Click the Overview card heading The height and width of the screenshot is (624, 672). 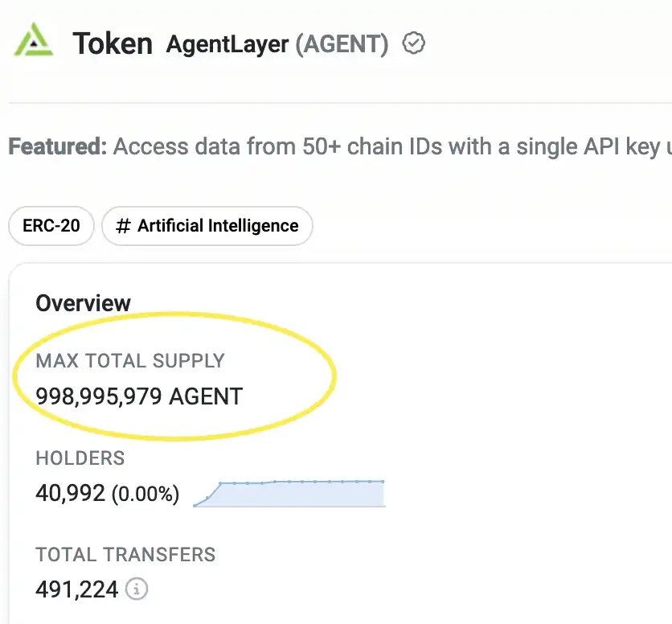83,303
